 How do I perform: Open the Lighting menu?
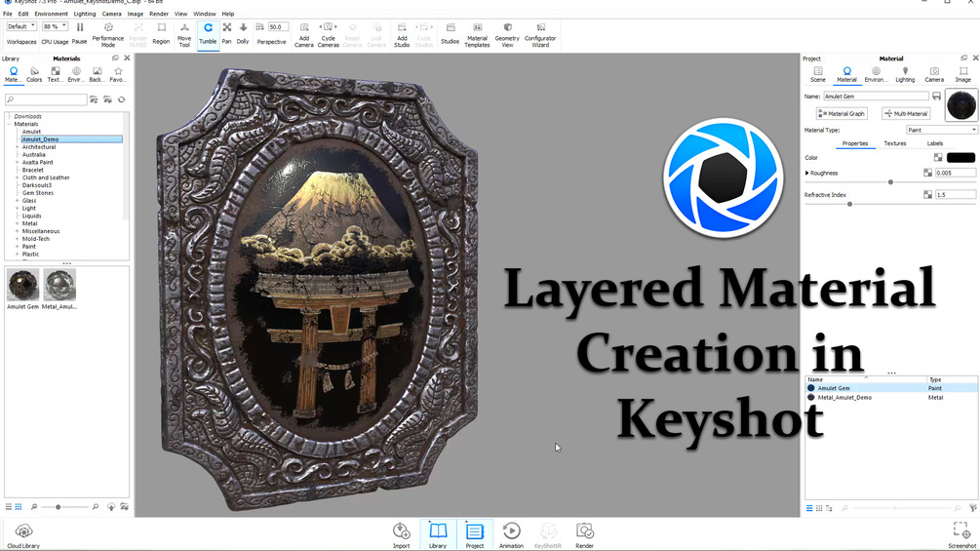tap(85, 14)
